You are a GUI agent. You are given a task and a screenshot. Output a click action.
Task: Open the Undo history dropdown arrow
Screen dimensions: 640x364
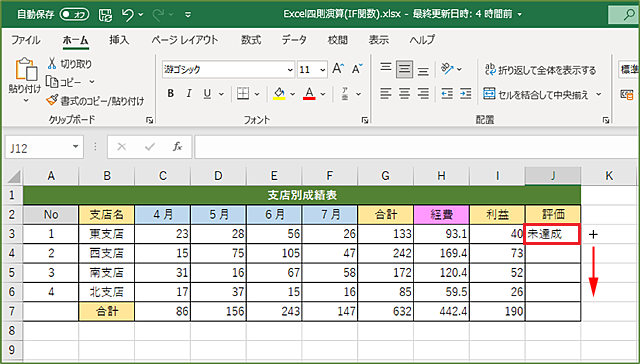pyautogui.click(x=141, y=15)
